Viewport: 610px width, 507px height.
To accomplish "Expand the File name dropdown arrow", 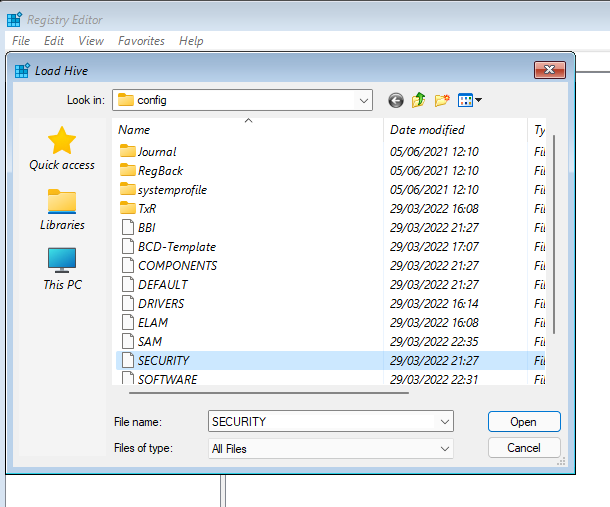I will [444, 422].
